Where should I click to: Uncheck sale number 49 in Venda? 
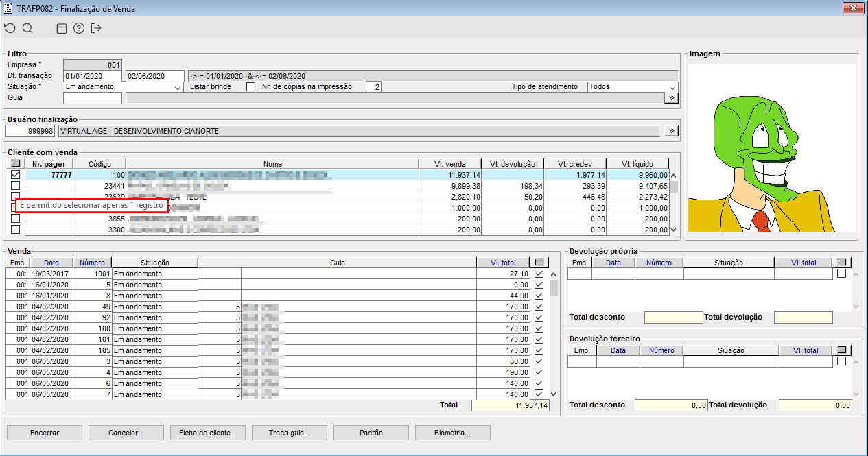(539, 307)
